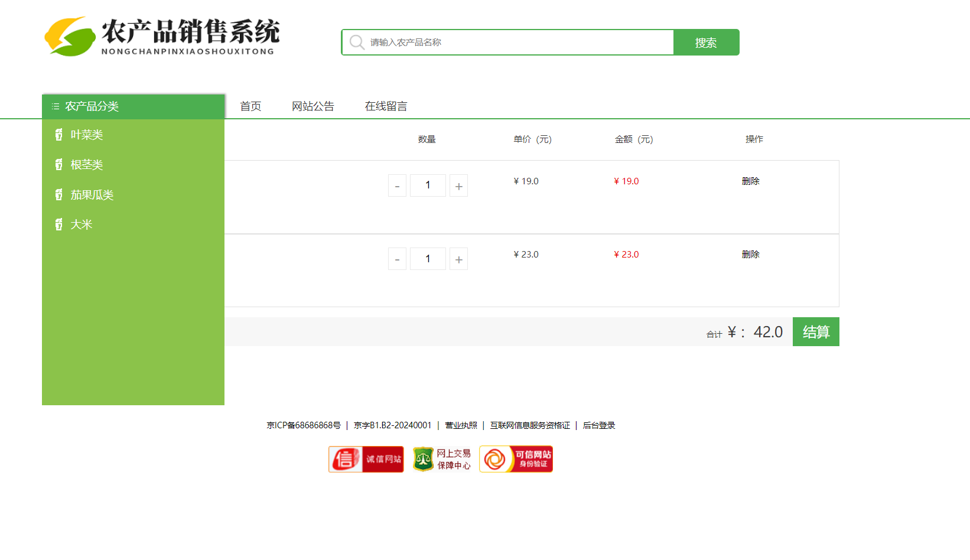Viewport: 970px width, 560px height.
Task: Increase quantity of the ¥23.0 item
Action: click(x=458, y=259)
